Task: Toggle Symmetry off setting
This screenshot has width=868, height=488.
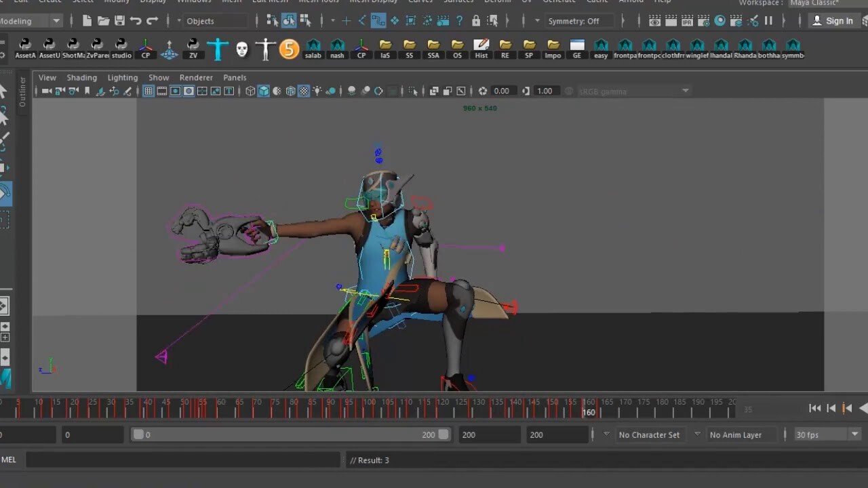Action: click(x=580, y=21)
